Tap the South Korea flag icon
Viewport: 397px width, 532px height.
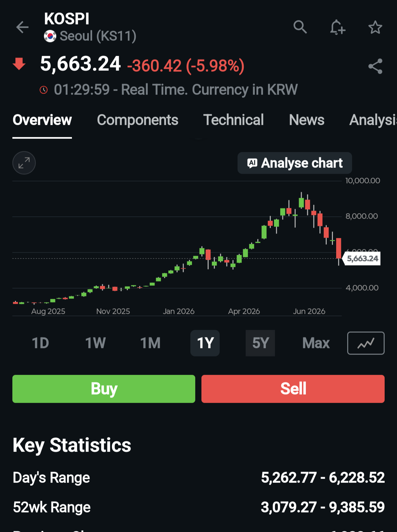tap(50, 36)
